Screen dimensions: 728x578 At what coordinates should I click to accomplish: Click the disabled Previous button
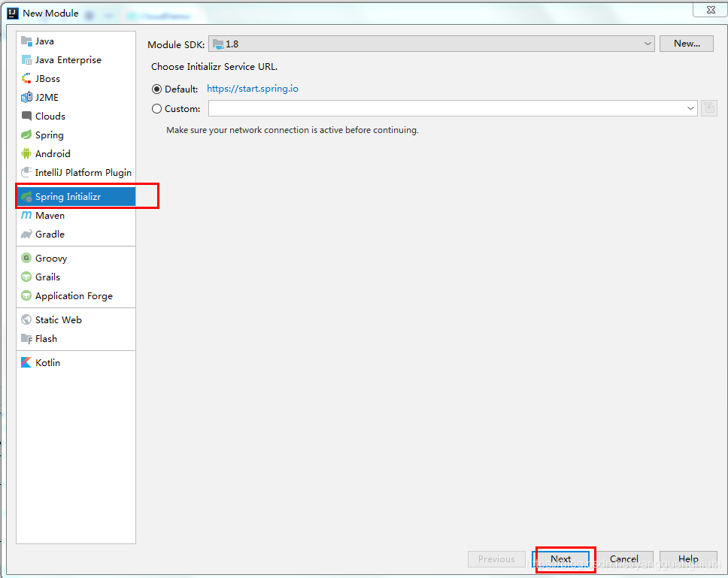point(496,559)
